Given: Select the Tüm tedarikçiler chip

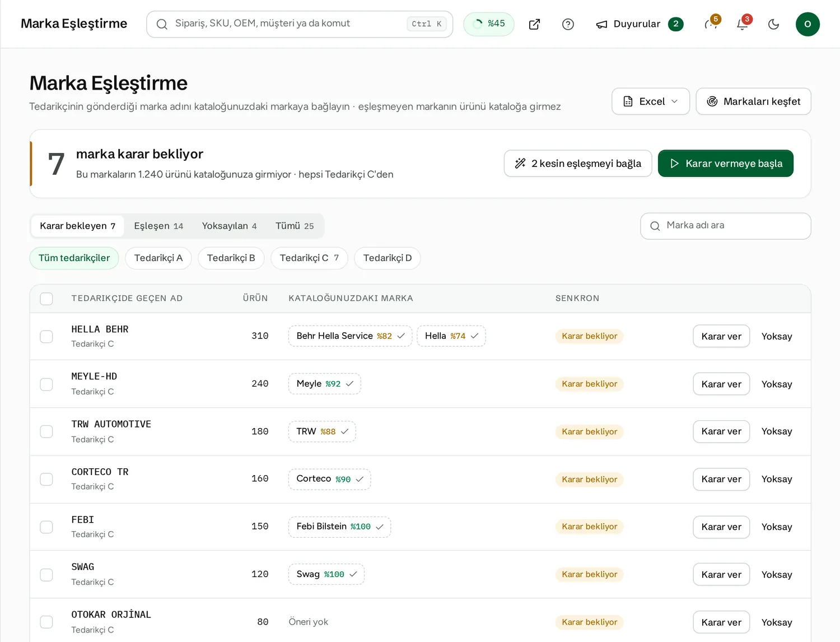Looking at the screenshot, I should 74,258.
